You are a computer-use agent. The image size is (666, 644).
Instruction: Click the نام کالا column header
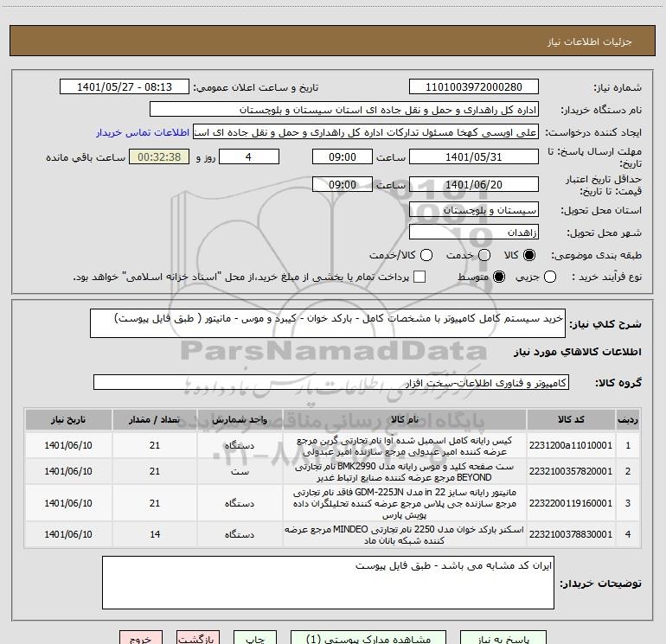[405, 419]
